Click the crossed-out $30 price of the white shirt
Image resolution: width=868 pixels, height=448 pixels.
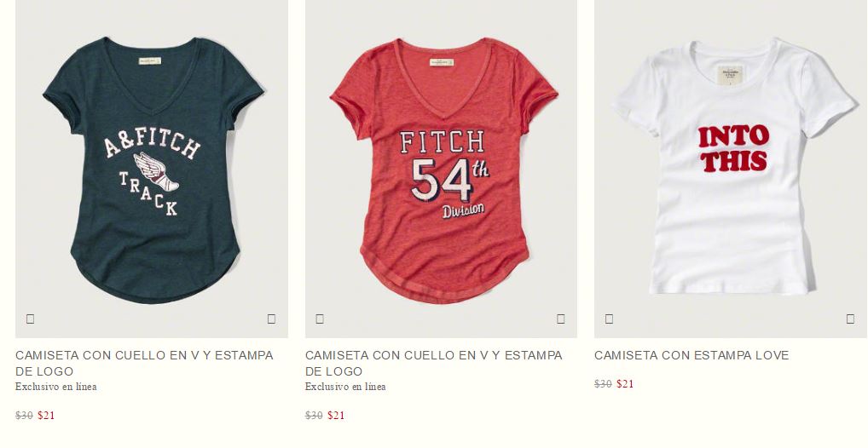point(604,384)
